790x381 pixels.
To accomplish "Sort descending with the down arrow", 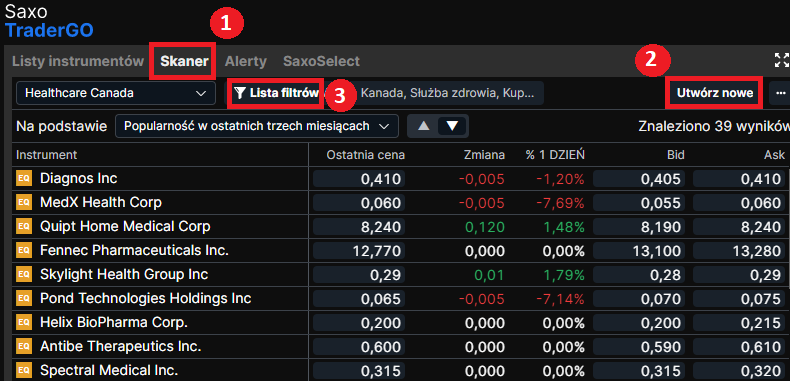I will point(452,126).
